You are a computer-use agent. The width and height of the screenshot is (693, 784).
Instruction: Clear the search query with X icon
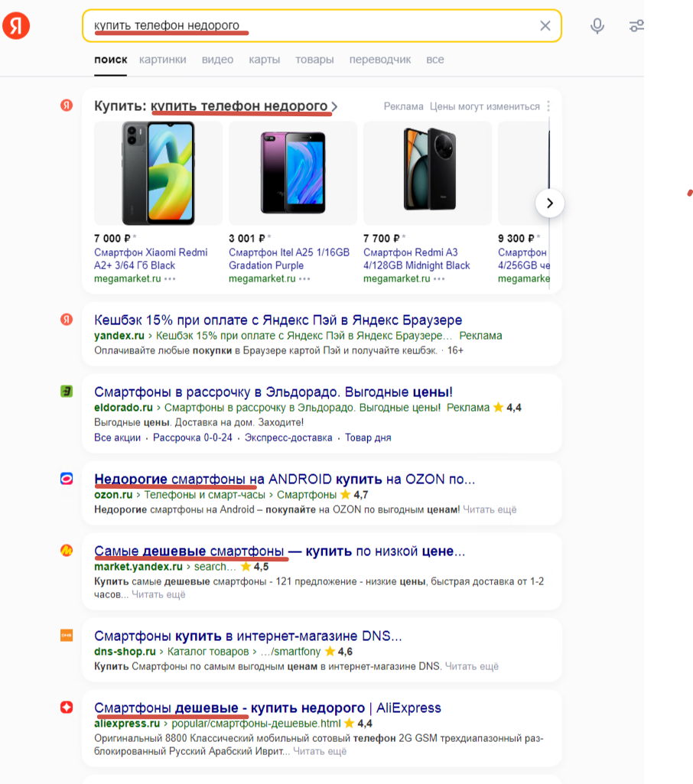coord(545,25)
